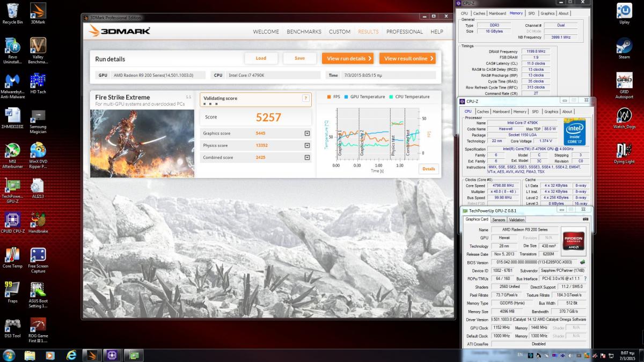Select the ALI213 desktop file icon
The image size is (644, 362).
click(x=38, y=188)
